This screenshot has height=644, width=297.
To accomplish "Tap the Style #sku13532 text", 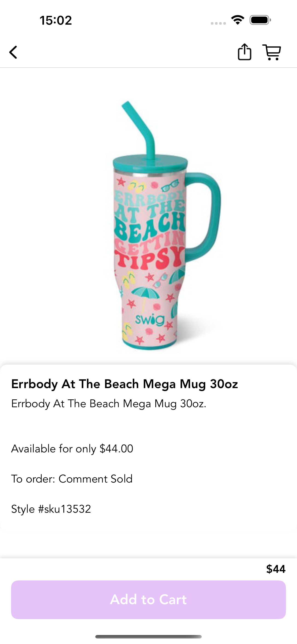I will [x=51, y=509].
